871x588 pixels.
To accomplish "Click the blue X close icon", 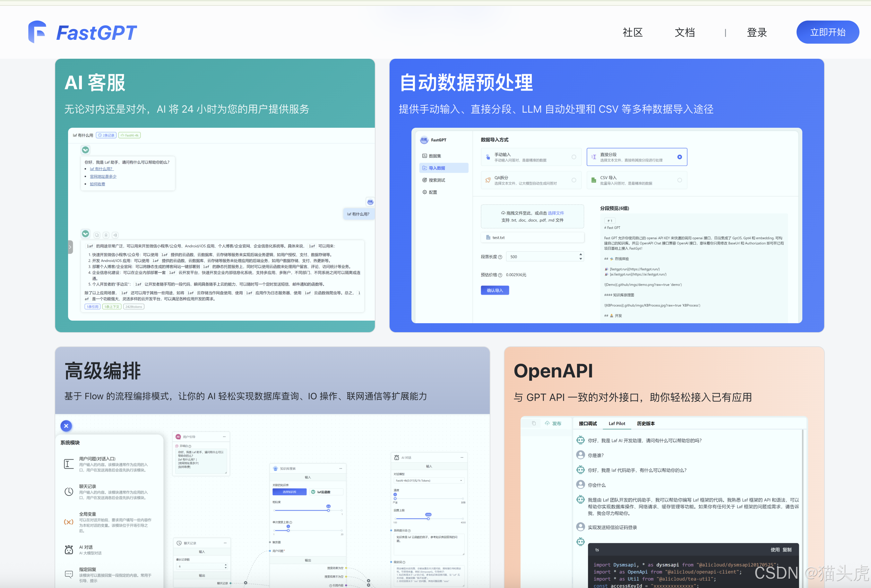I will point(66,426).
